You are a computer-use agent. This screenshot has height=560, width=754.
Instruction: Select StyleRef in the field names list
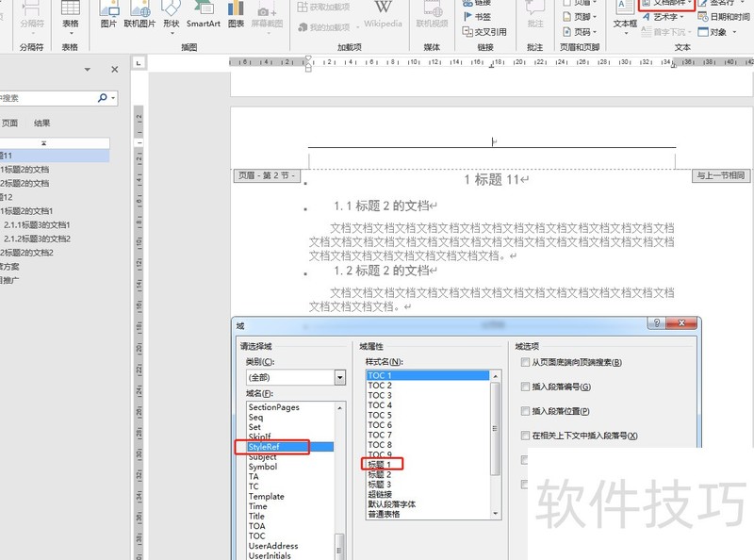point(265,447)
